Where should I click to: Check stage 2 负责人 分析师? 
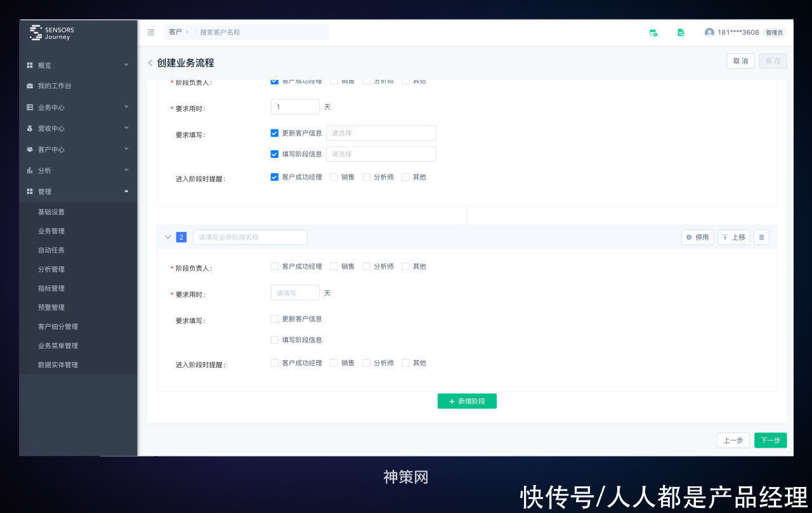[x=366, y=266]
